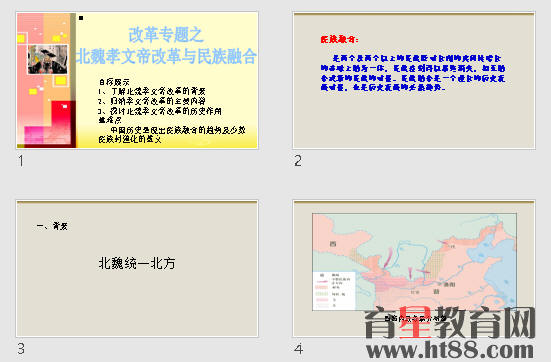
Task: Click the 育星教育网 watermark logo
Action: pyautogui.click(x=450, y=323)
